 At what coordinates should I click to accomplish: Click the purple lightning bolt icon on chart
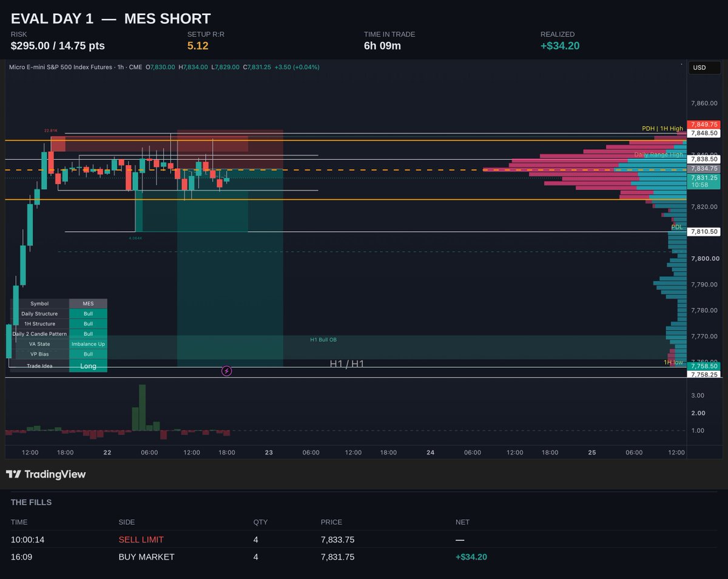[x=226, y=371]
